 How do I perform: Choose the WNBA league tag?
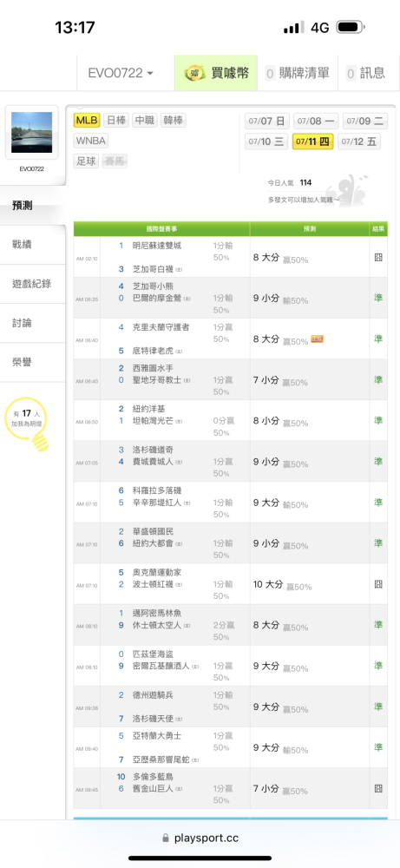pyautogui.click(x=91, y=141)
